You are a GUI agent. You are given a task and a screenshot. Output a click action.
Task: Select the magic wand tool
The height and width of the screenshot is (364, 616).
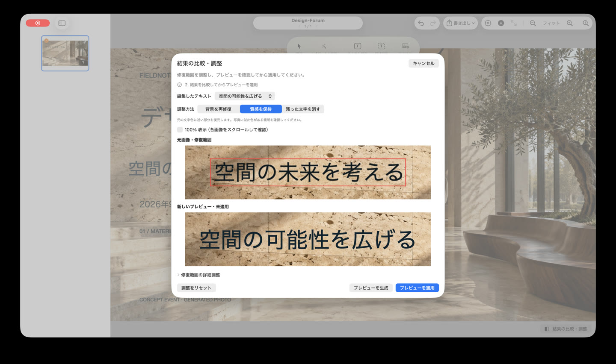[324, 46]
